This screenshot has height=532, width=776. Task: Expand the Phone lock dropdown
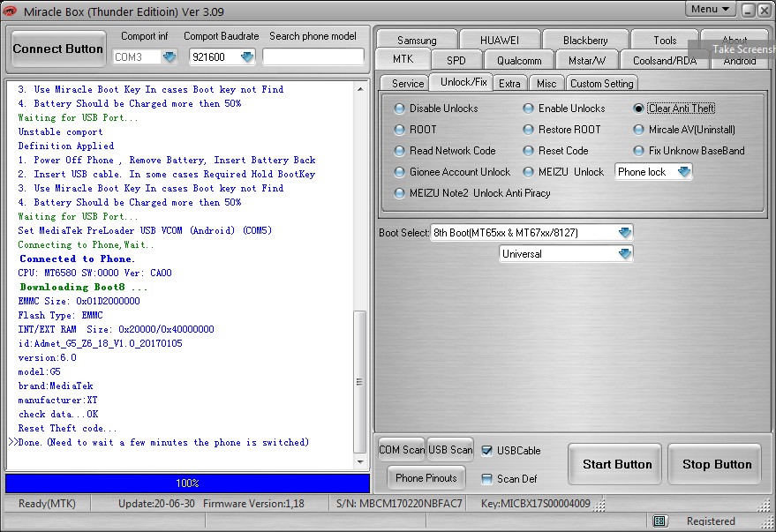click(x=684, y=172)
